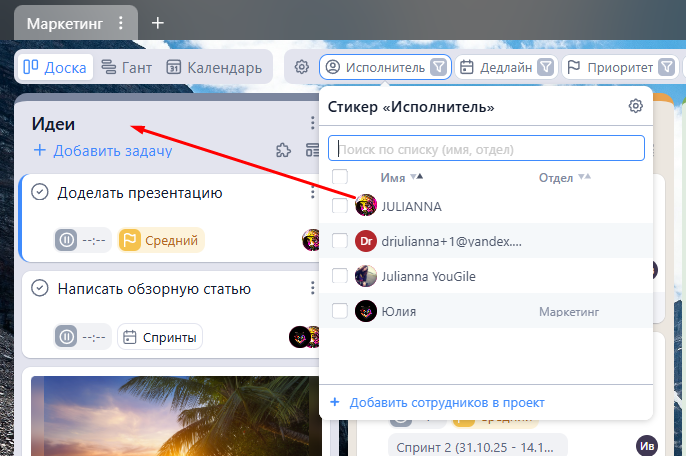This screenshot has width=686, height=456.
Task: Open Доделать презентацию task options menu
Action: 312,192
